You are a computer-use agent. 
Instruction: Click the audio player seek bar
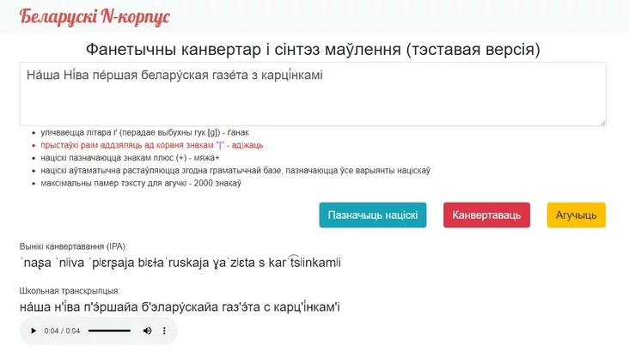pos(109,331)
